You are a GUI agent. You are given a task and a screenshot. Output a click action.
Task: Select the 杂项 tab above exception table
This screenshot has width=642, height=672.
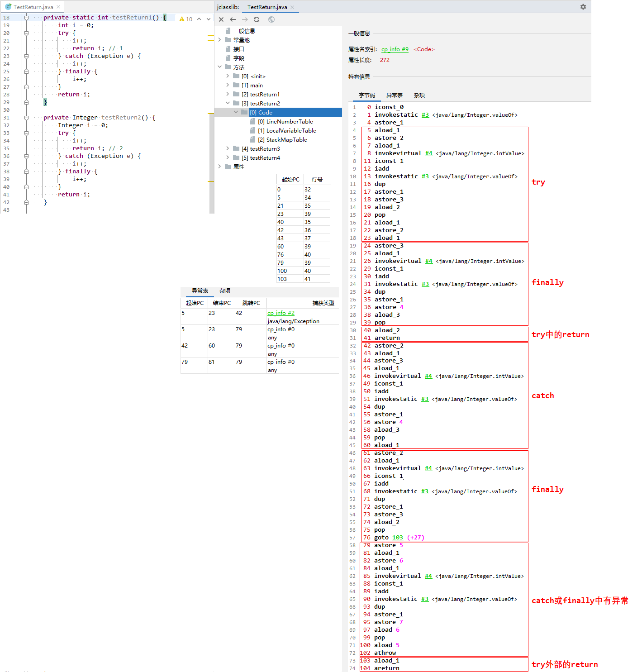[x=225, y=291]
